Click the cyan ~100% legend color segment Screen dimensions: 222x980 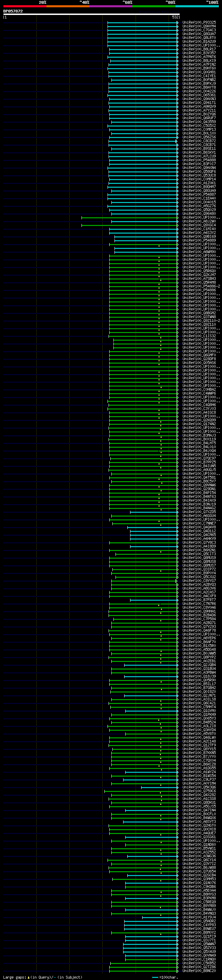pyautogui.click(x=197, y=6)
